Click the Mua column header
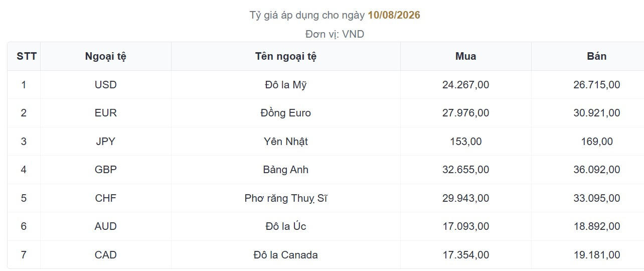644x271 pixels. [466, 56]
